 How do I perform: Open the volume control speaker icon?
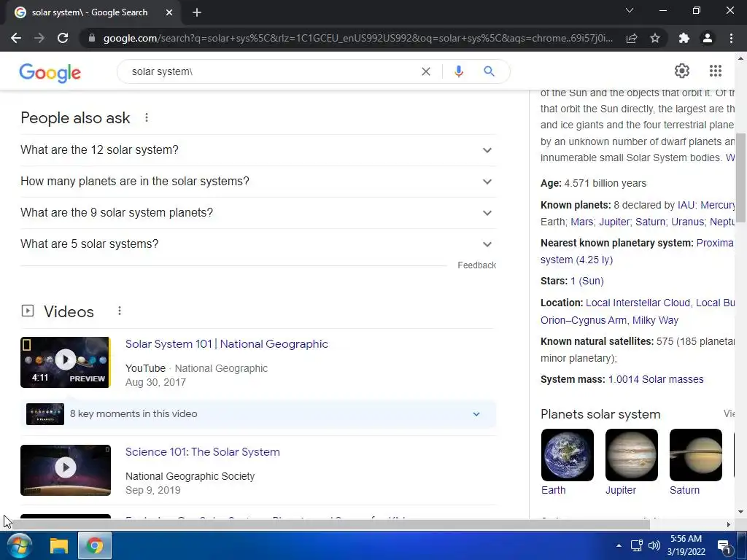click(x=654, y=545)
